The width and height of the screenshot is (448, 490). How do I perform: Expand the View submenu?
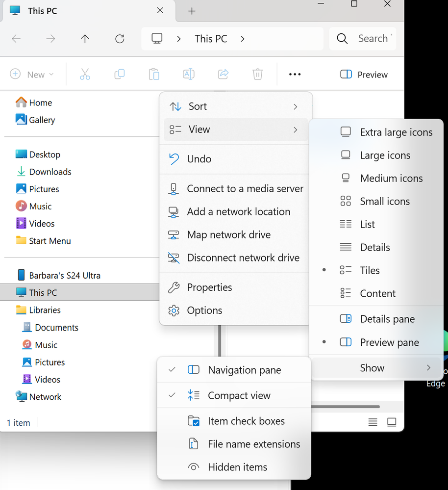[236, 129]
